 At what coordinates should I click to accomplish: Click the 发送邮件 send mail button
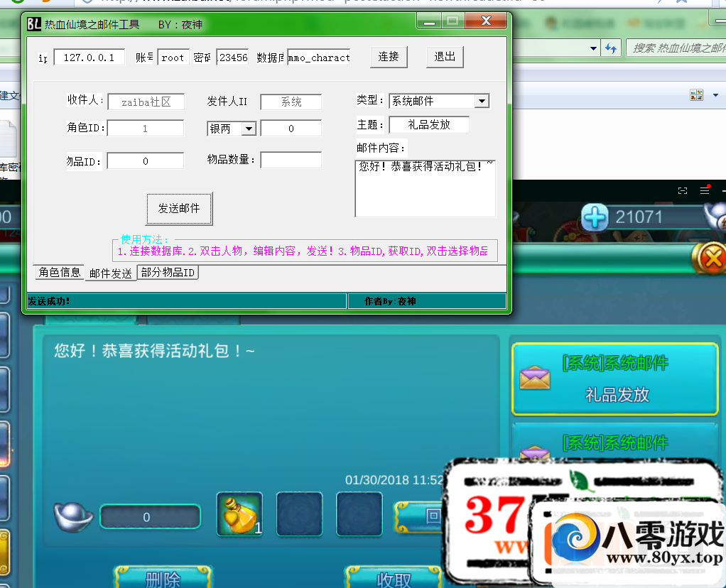pos(179,208)
